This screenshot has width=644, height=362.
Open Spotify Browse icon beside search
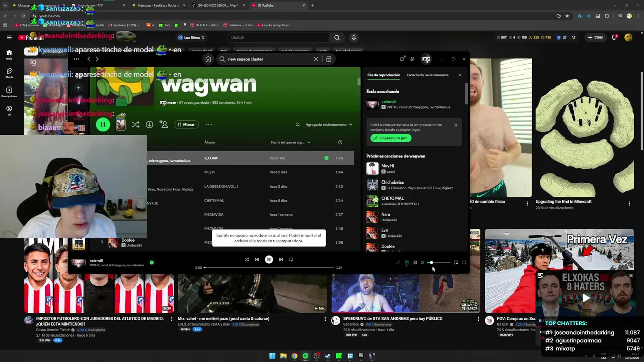pyautogui.click(x=329, y=59)
